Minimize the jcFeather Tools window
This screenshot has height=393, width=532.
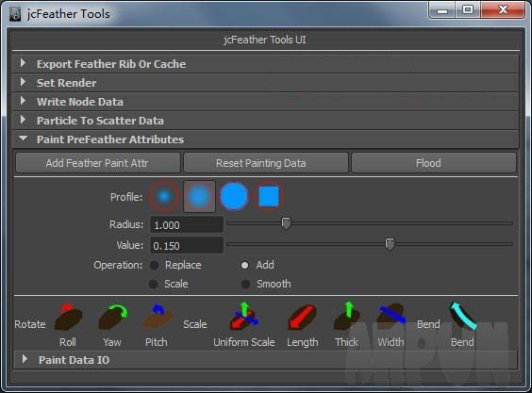(x=442, y=9)
